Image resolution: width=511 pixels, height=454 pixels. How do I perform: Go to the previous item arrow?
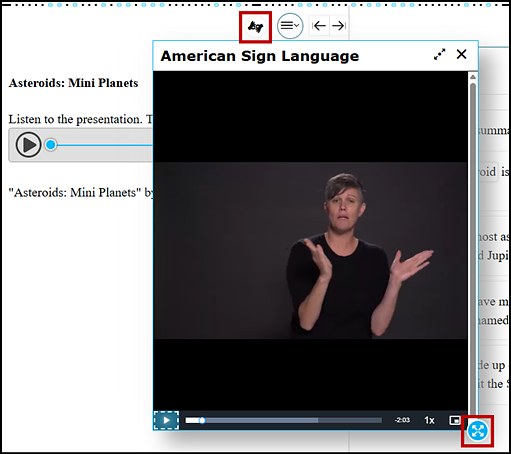[319, 26]
